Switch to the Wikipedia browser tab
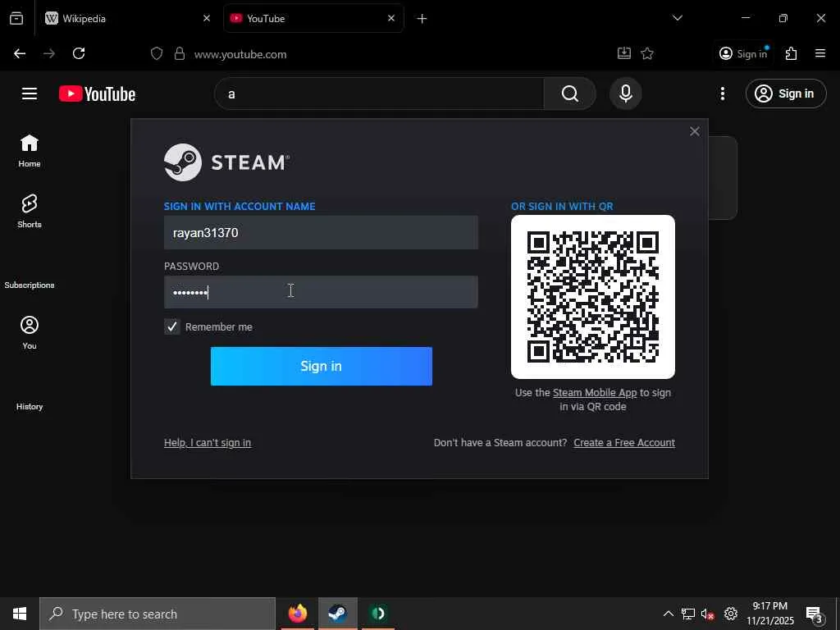Screen dimensions: 840x630 point(127,18)
